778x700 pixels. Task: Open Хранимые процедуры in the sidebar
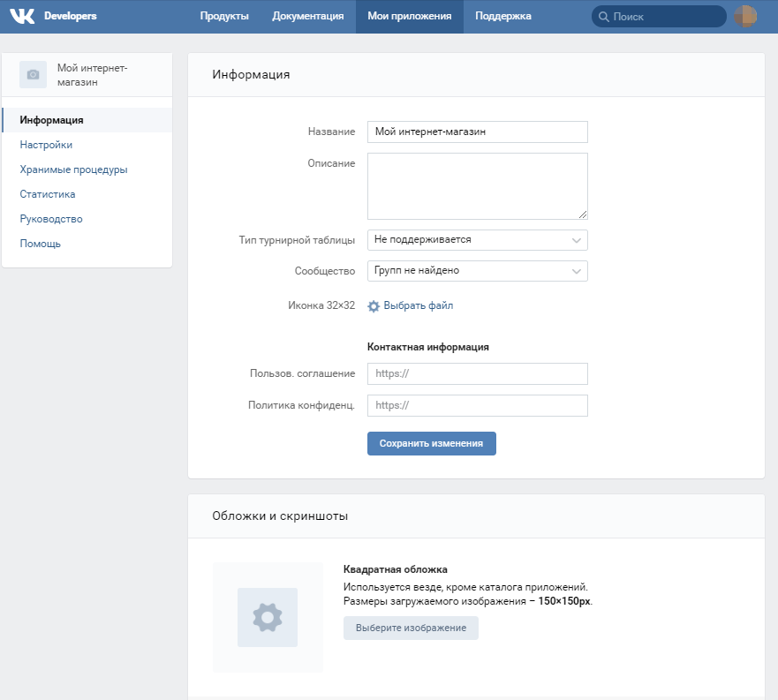(x=73, y=169)
